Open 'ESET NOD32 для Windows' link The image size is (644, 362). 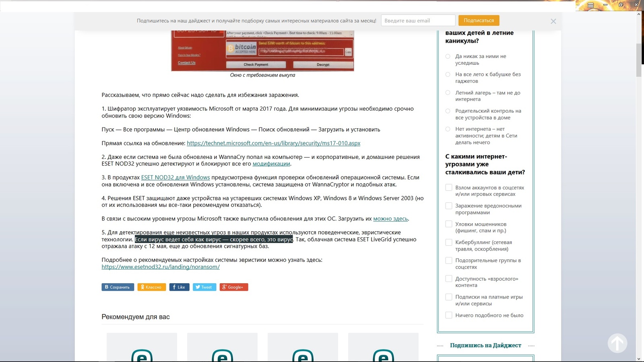pyautogui.click(x=175, y=177)
